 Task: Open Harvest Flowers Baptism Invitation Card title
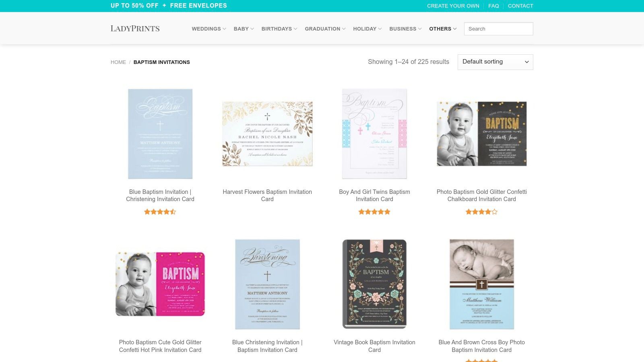click(267, 195)
